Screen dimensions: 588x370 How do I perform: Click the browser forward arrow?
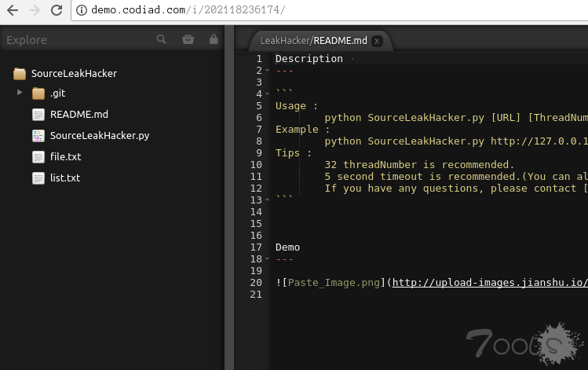pos(34,10)
